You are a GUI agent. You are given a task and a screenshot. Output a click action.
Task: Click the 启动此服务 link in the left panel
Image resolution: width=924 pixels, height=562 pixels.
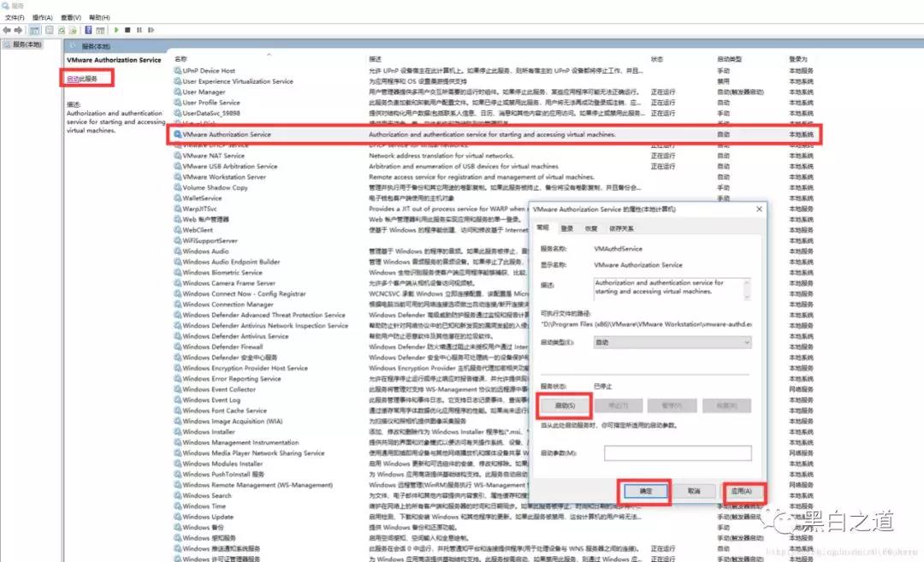click(82, 79)
